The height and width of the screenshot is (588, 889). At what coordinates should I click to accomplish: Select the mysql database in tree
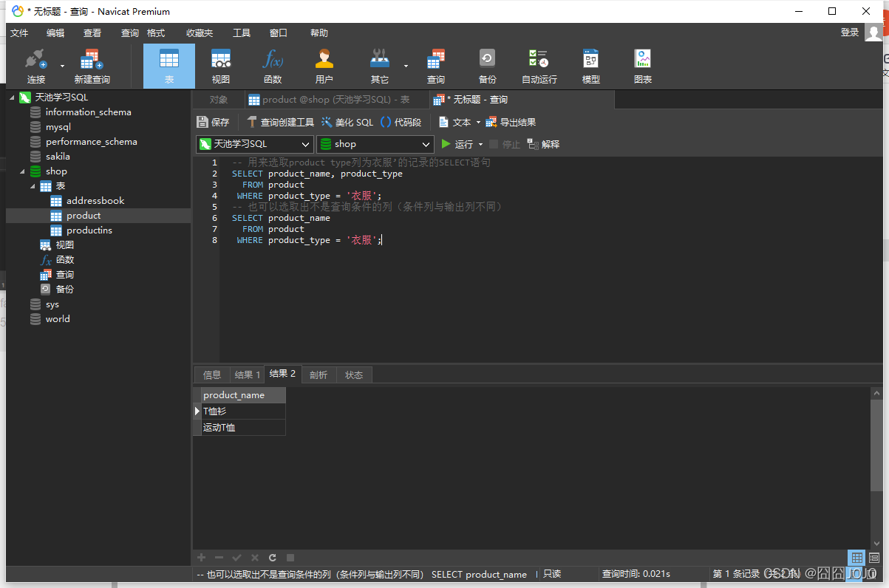58,127
